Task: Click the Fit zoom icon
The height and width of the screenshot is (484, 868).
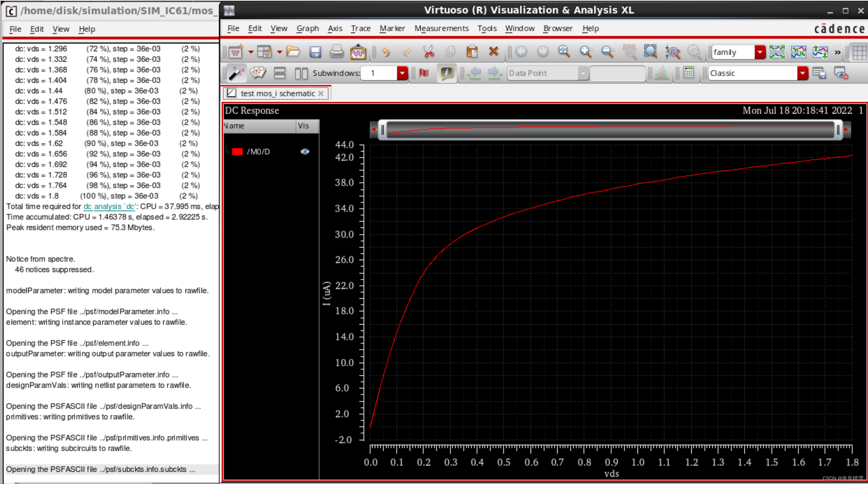Action: click(x=650, y=52)
